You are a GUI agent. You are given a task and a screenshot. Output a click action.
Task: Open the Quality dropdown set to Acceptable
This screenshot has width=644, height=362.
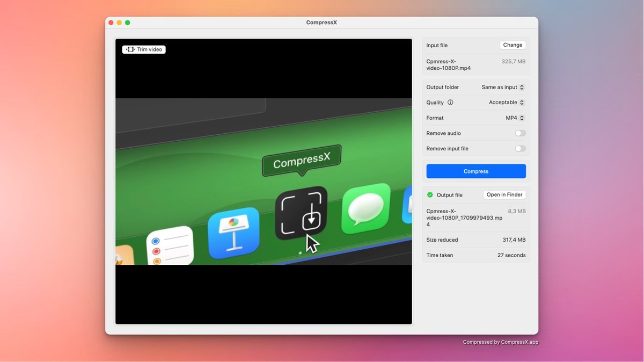coord(506,103)
